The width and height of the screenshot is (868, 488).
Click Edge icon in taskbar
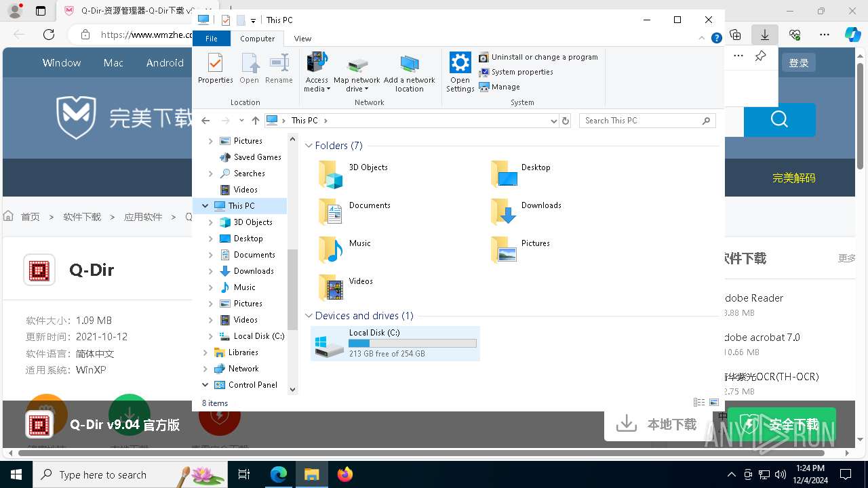tap(279, 474)
